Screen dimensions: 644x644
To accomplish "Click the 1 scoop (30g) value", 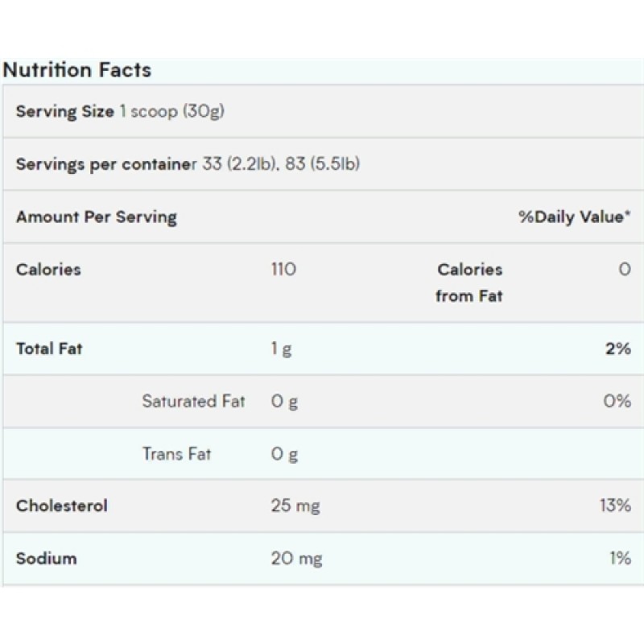I will point(171,111).
